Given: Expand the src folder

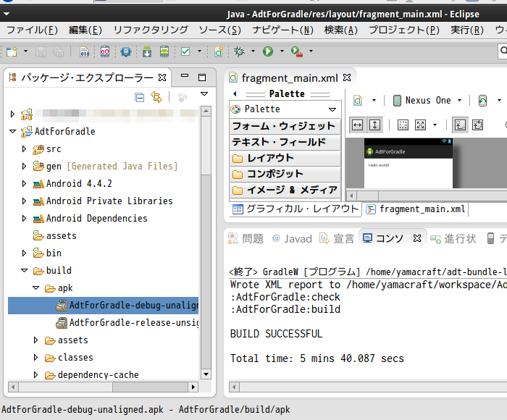Looking at the screenshot, I should pyautogui.click(x=24, y=148).
